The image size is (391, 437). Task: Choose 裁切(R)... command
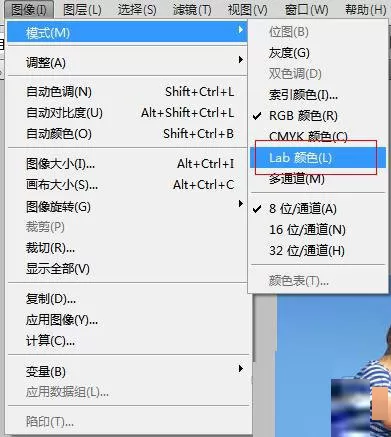[127, 248]
